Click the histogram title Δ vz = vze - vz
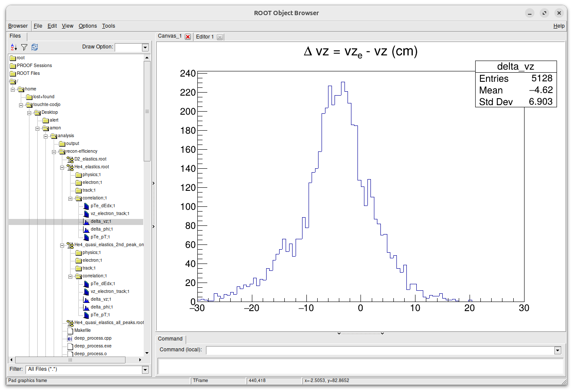Screen dimensions: 573x392 (x=361, y=52)
